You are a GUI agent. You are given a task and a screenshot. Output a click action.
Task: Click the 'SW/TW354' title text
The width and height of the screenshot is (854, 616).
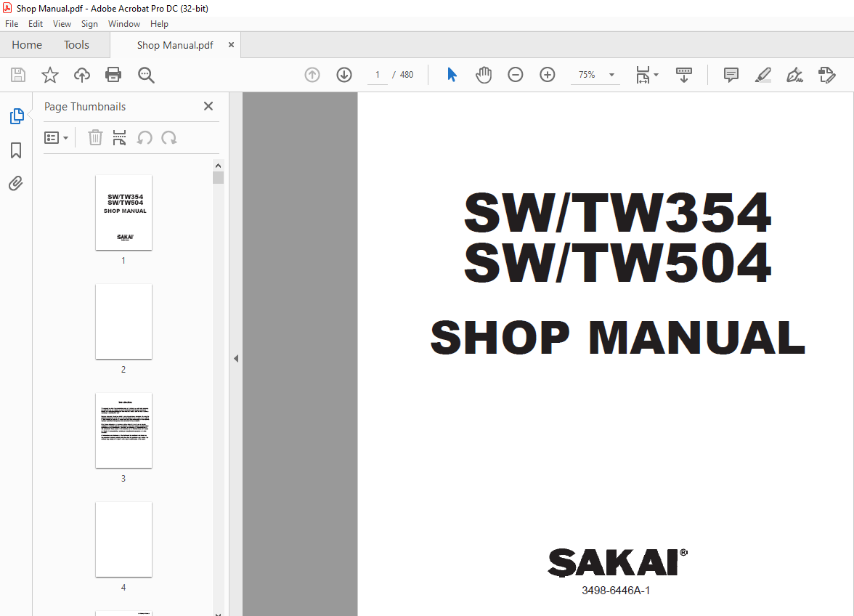pyautogui.click(x=617, y=212)
